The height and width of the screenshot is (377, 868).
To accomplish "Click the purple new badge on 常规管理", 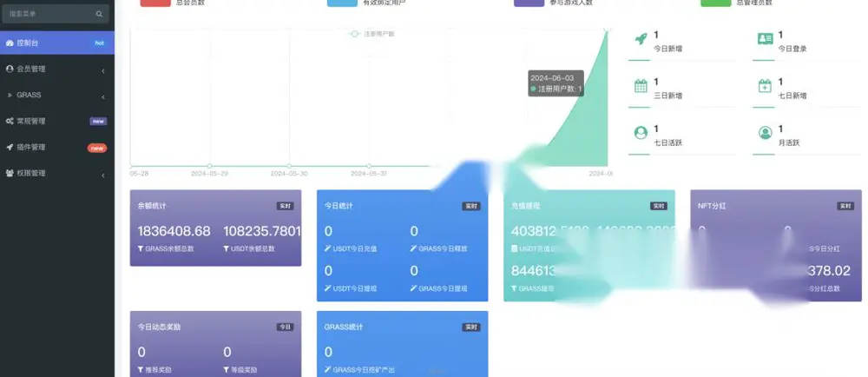I will pos(98,122).
